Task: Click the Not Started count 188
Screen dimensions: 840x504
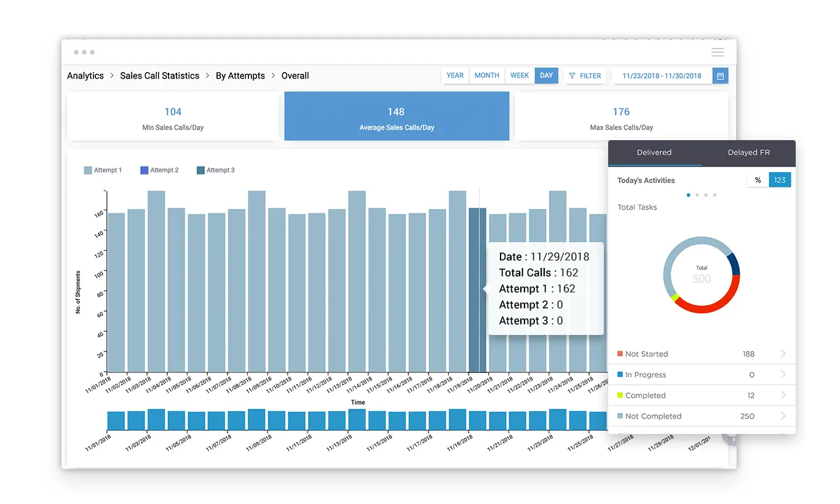Action: (x=748, y=353)
